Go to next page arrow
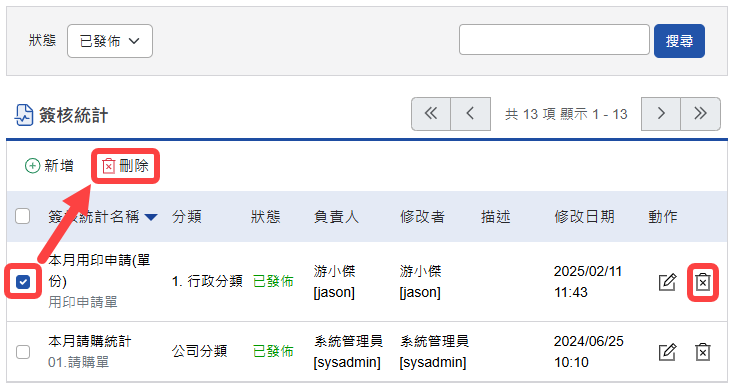The width and height of the screenshot is (735, 387). (x=661, y=114)
